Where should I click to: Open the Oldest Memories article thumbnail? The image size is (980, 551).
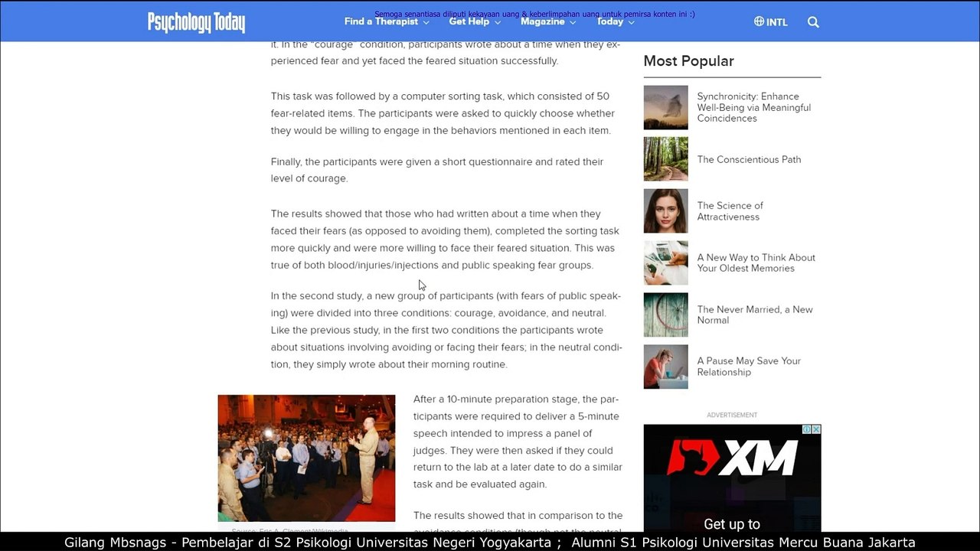coord(665,263)
